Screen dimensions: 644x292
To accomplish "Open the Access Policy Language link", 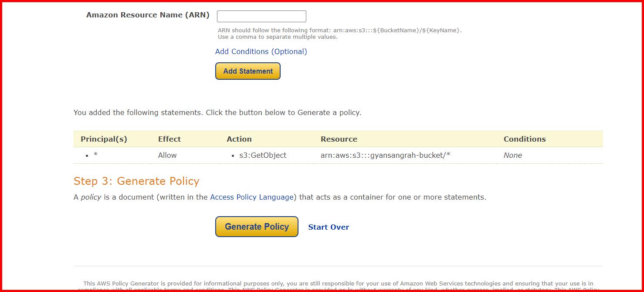I will 252,197.
